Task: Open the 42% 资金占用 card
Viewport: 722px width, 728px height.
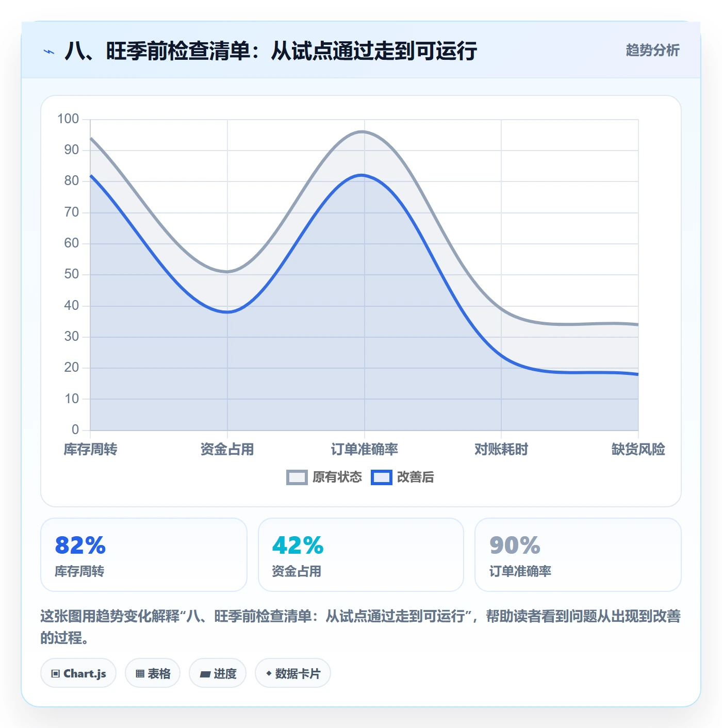Action: click(361, 555)
